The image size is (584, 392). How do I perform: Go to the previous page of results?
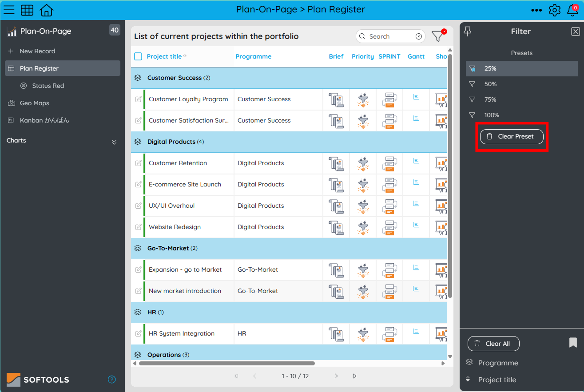click(x=255, y=376)
